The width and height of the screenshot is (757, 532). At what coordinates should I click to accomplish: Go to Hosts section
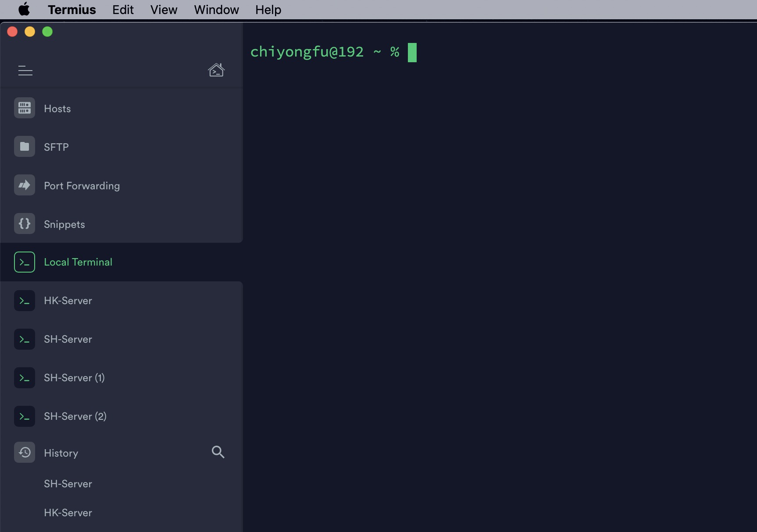57,109
